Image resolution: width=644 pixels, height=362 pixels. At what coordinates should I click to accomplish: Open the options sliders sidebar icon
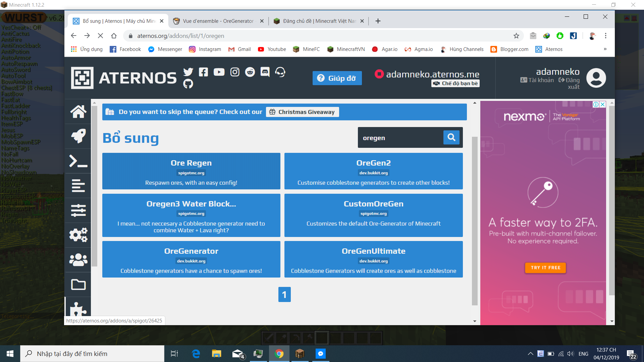pos(78,210)
